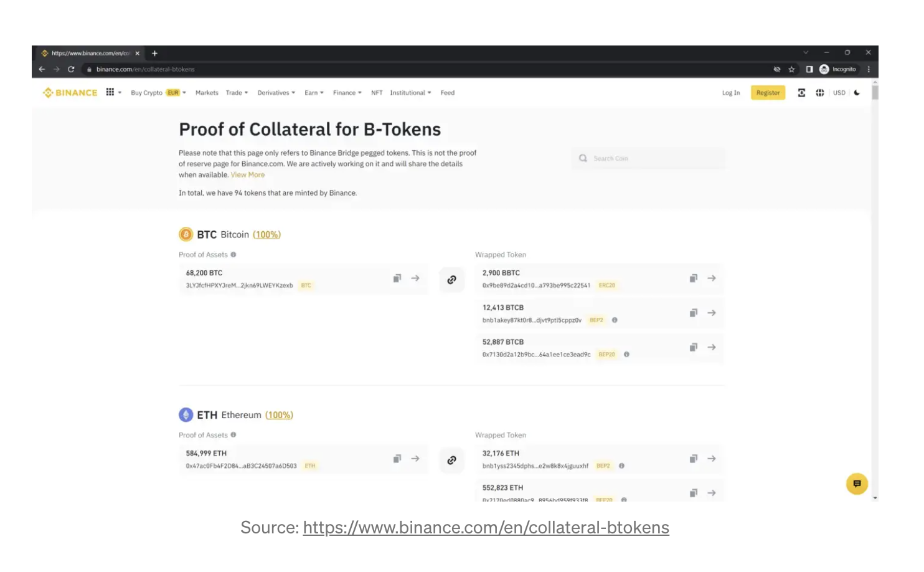Open arrow for 68,200 BTC address
924x572 pixels.
click(x=415, y=279)
